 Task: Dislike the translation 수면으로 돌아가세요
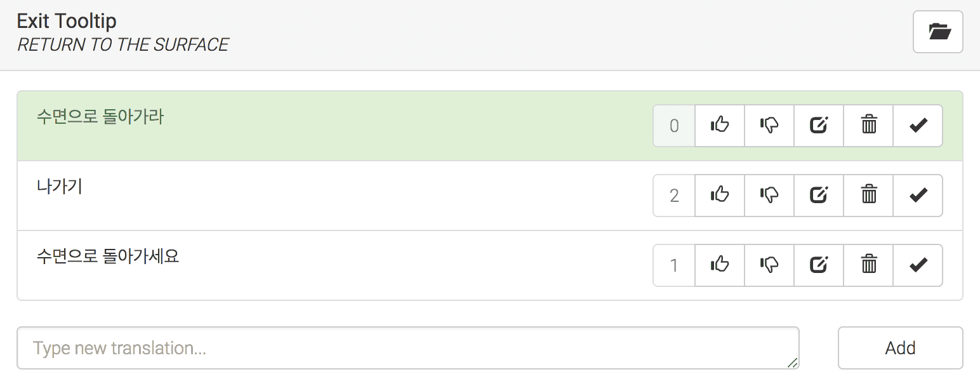click(x=769, y=265)
